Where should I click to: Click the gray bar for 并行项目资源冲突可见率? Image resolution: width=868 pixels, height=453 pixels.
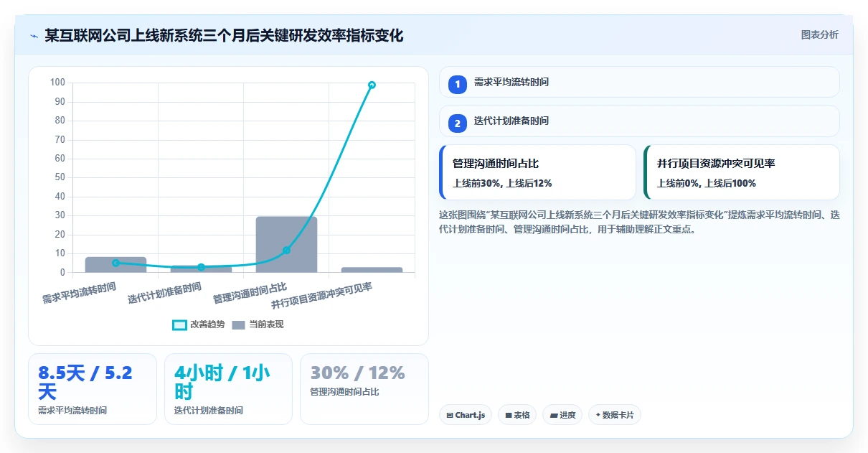(x=372, y=270)
